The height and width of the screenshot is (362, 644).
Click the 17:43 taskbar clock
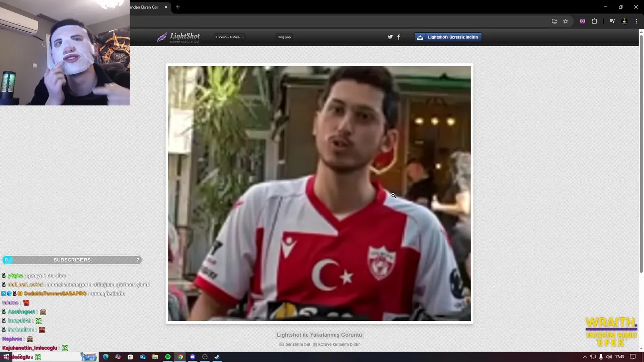tap(619, 357)
